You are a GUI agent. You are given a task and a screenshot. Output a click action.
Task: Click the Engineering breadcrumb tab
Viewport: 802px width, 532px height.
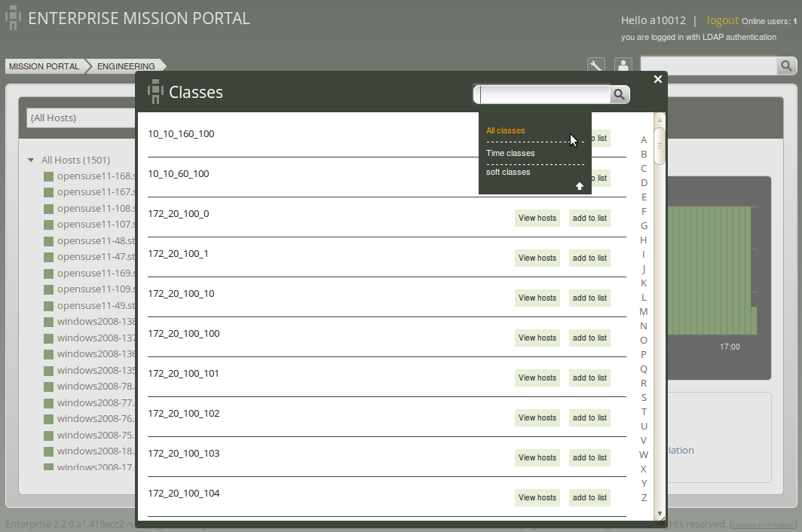126,66
